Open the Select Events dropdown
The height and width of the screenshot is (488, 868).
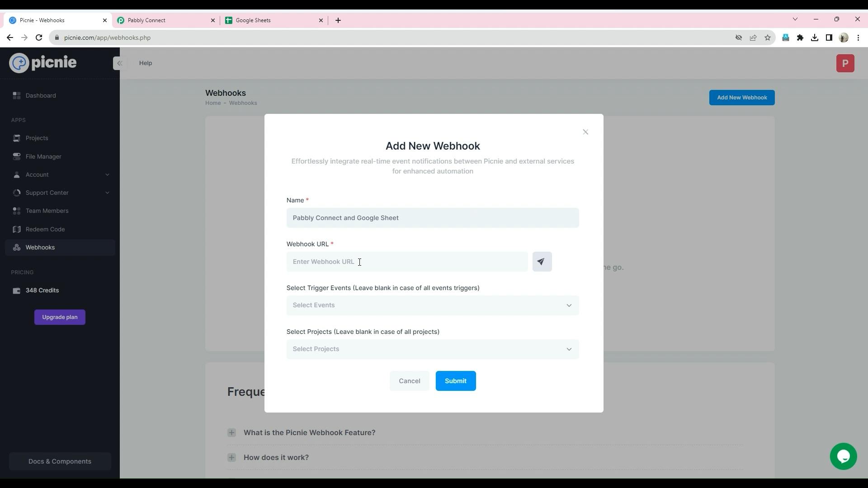click(x=433, y=305)
